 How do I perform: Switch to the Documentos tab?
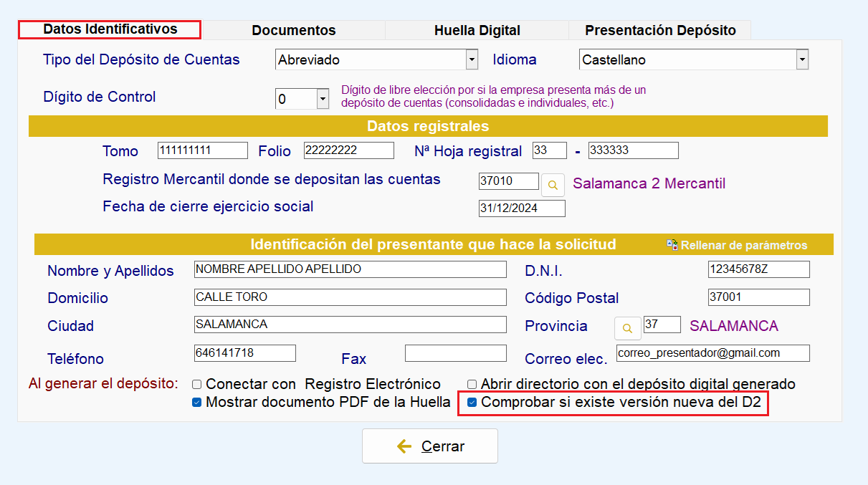click(x=294, y=30)
